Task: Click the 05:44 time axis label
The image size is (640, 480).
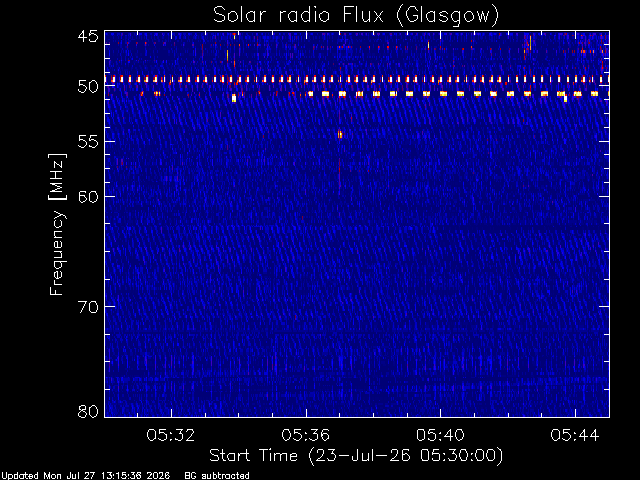Action: [x=575, y=435]
